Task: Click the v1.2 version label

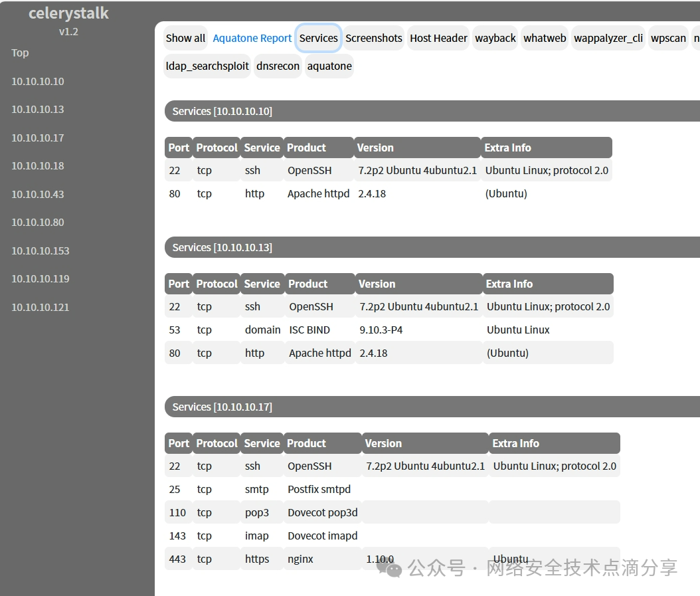Action: click(68, 32)
